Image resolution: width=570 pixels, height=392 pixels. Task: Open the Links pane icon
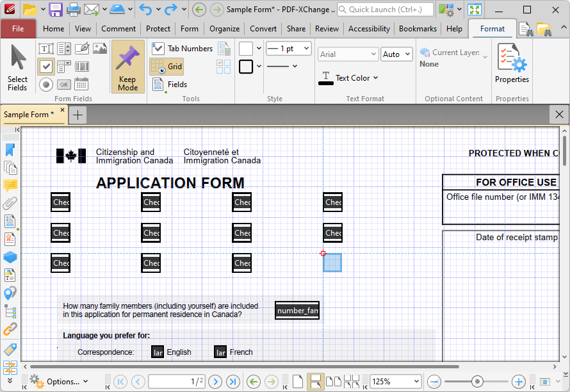(10, 329)
